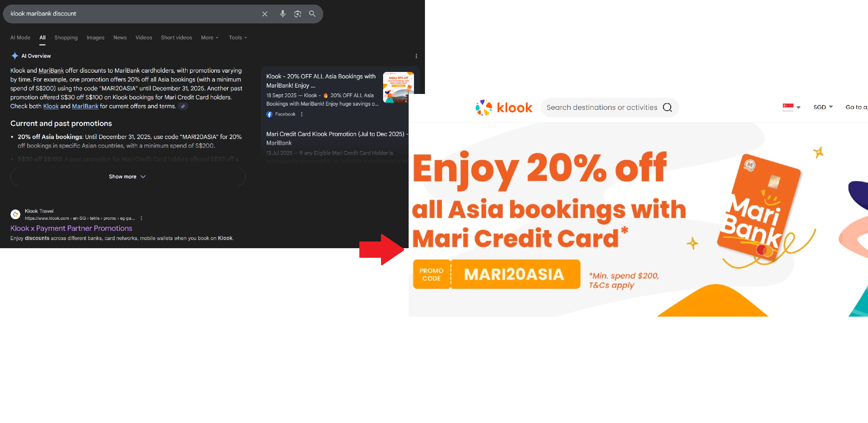Open the Singapore flag region dropdown
The height and width of the screenshot is (423, 868).
pyautogui.click(x=791, y=107)
